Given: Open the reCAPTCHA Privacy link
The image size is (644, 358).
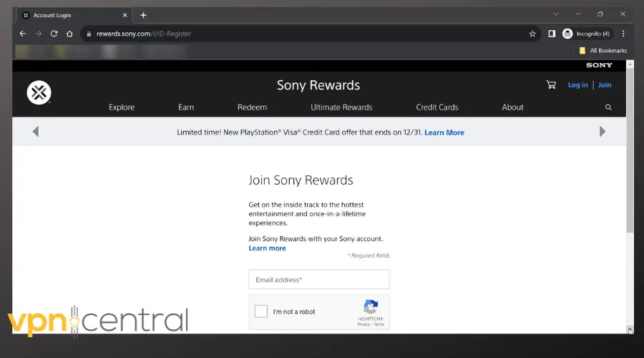Looking at the screenshot, I should coord(363,324).
